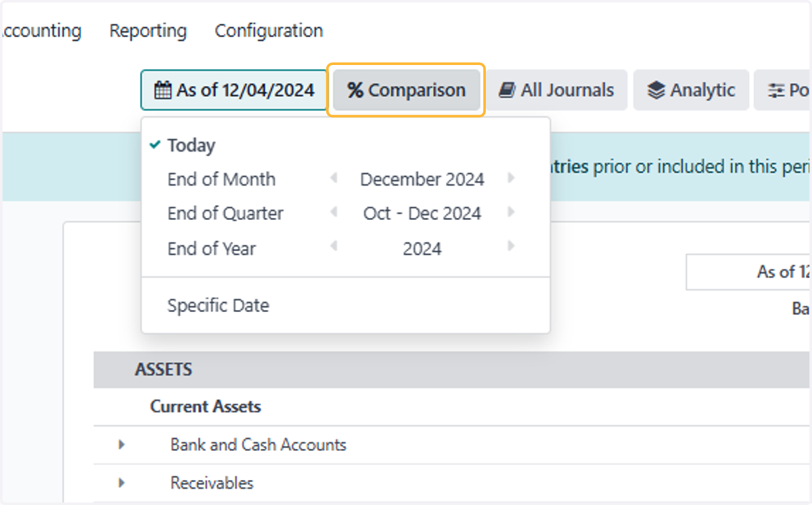Open the Comparison filter
Screen dimensions: 812x505
pyautogui.click(x=406, y=90)
